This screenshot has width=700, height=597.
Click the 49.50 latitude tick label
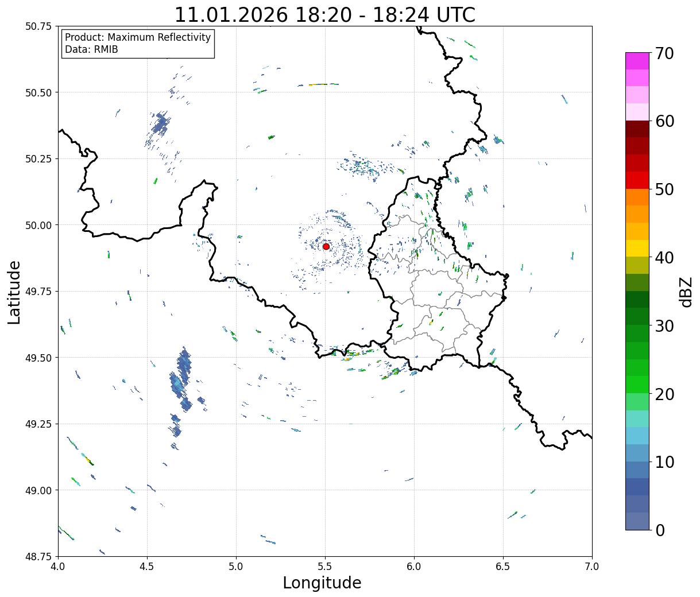coord(38,358)
